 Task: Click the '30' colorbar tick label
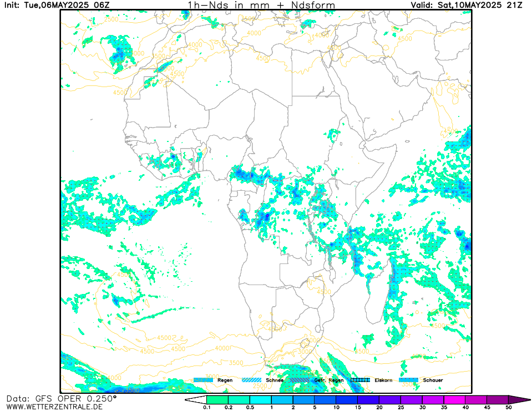(422, 407)
